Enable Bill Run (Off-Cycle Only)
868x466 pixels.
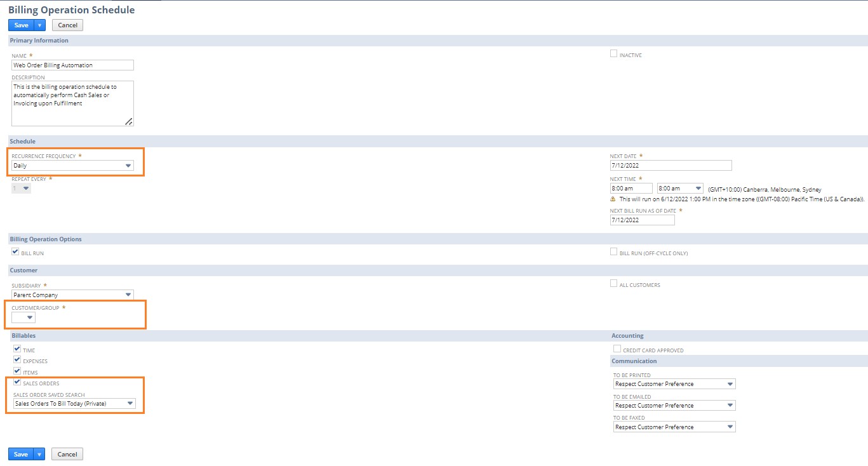click(613, 251)
